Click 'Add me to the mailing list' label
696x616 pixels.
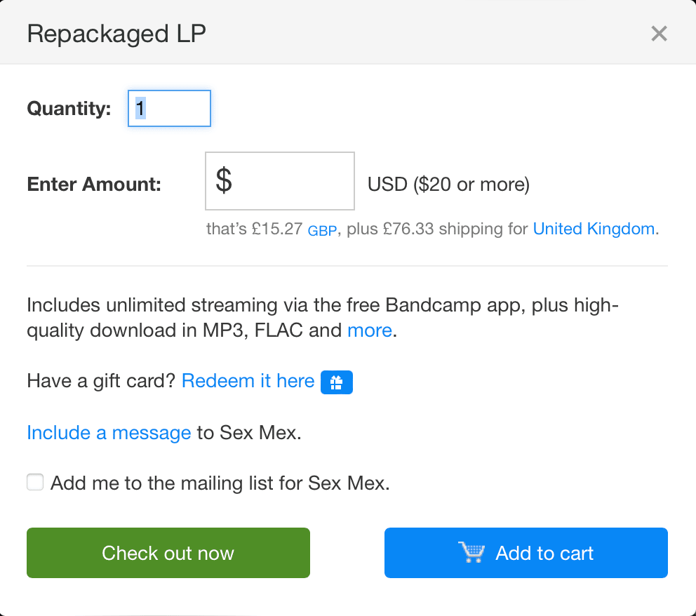click(220, 483)
